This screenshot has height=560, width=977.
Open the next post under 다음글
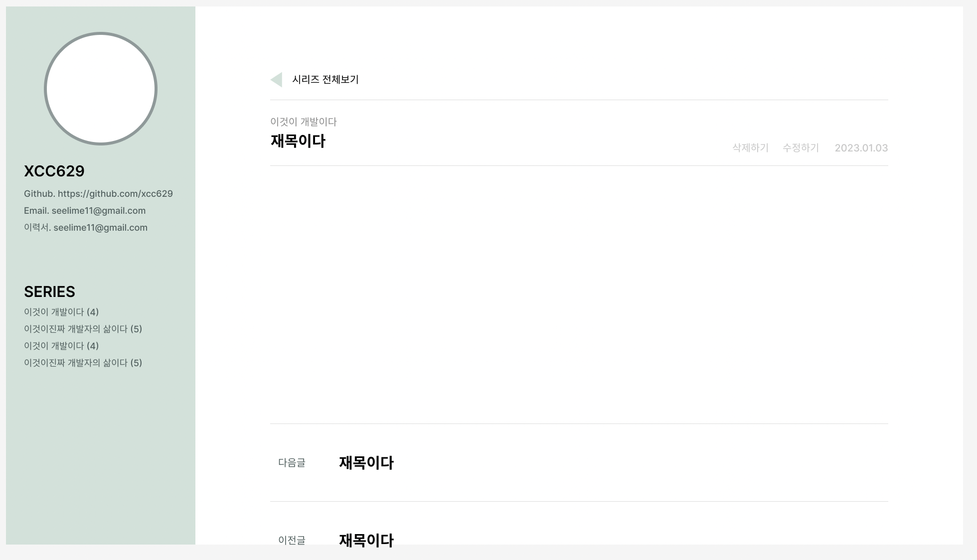[x=366, y=463]
